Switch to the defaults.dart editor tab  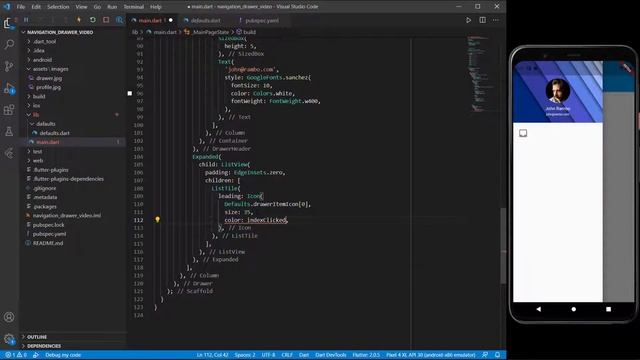(x=205, y=20)
